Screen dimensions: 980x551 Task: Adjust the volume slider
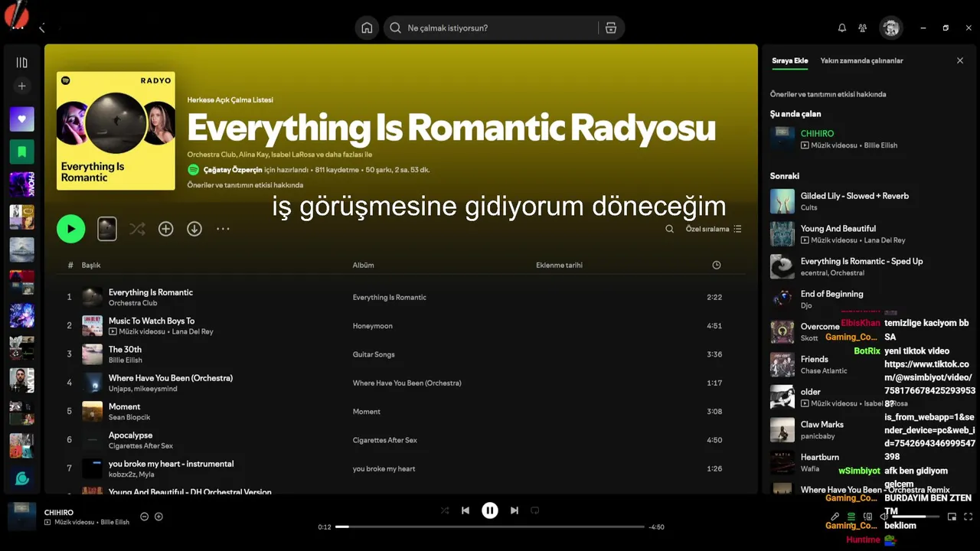pos(914,517)
